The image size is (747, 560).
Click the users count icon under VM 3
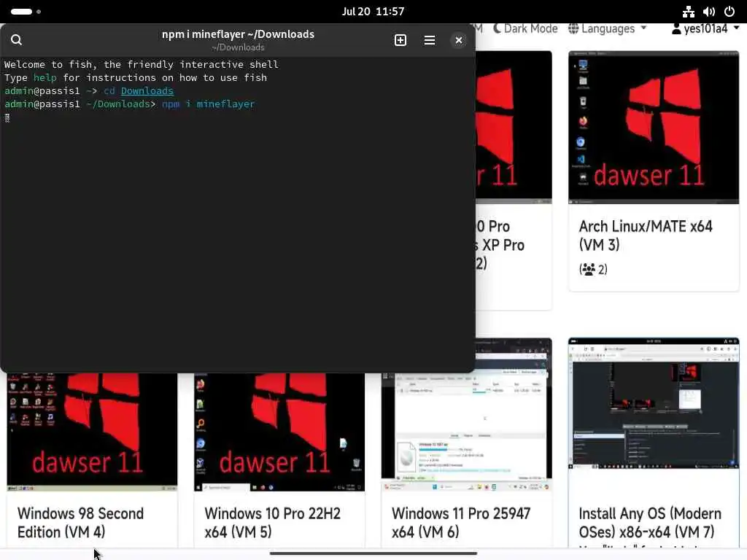[589, 270]
